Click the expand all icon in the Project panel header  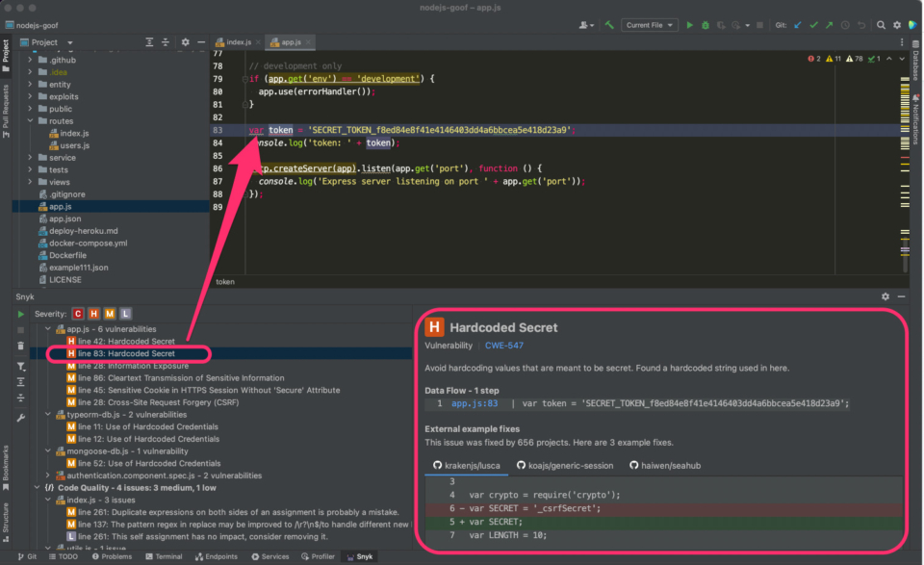[x=149, y=41]
